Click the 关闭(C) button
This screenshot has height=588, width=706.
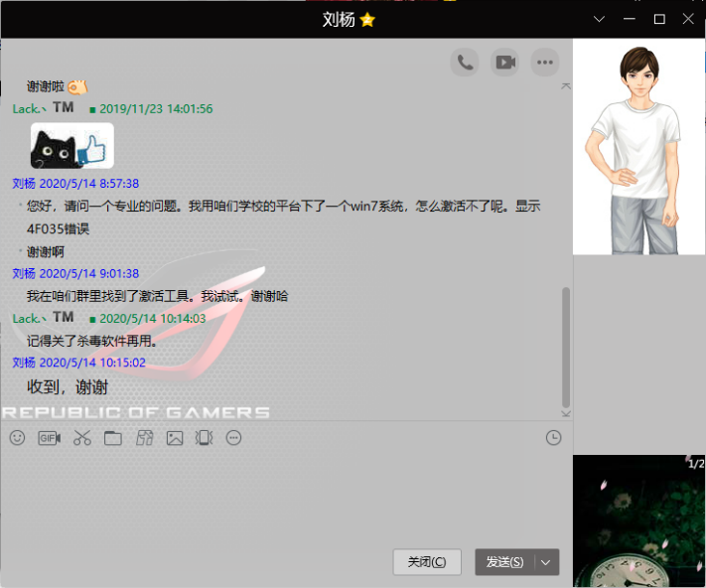coord(427,562)
